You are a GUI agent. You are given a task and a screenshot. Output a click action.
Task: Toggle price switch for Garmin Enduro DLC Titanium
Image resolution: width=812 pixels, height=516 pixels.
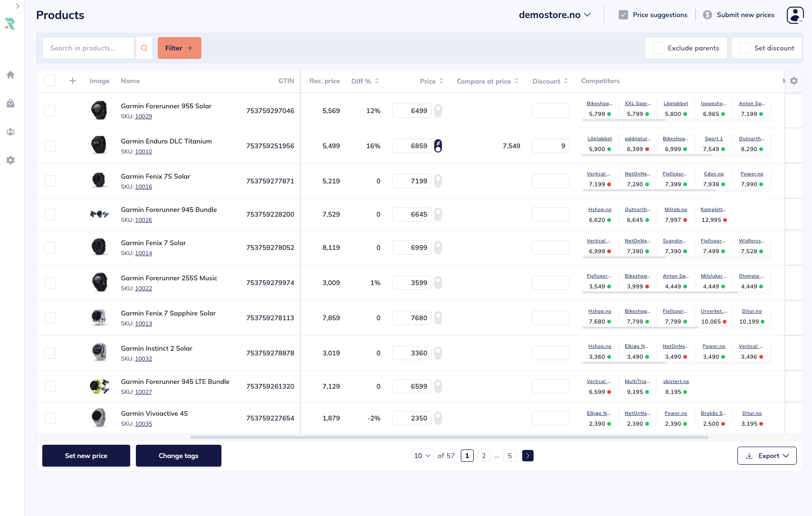pos(438,146)
